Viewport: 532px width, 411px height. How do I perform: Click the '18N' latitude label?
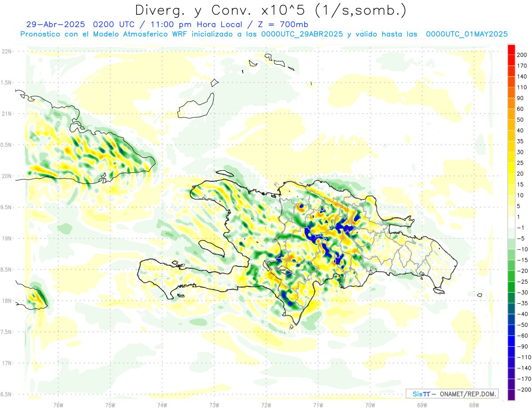tap(6, 301)
